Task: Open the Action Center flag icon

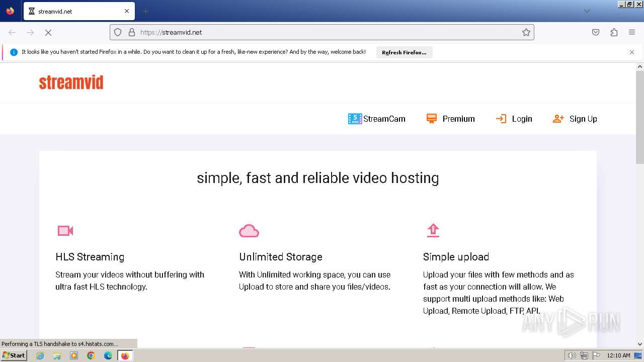Action: click(596, 355)
